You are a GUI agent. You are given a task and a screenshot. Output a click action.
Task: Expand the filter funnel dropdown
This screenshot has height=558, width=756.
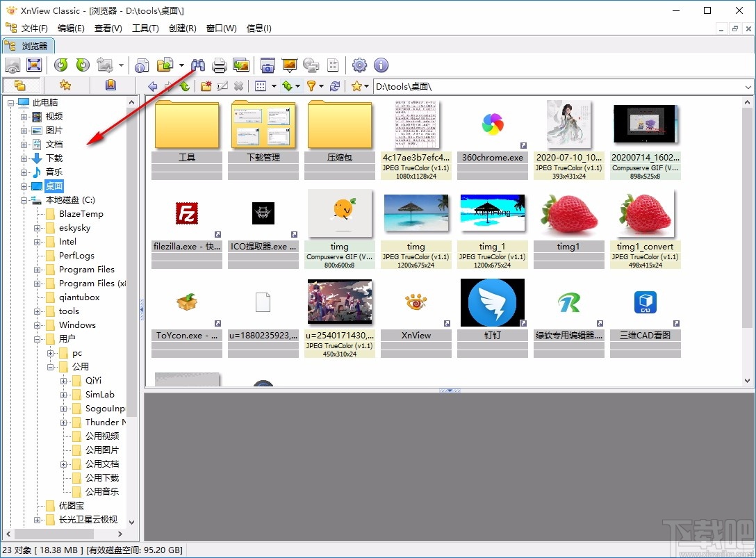tap(321, 85)
